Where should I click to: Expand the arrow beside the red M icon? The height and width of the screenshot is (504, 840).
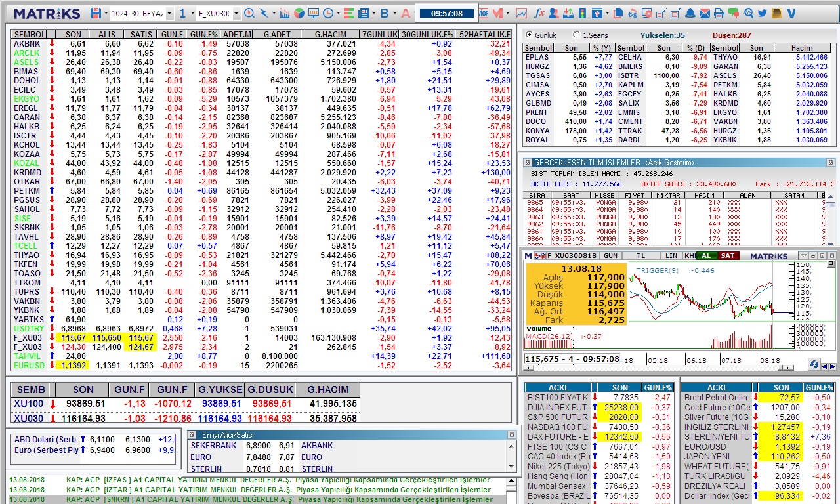click(507, 13)
